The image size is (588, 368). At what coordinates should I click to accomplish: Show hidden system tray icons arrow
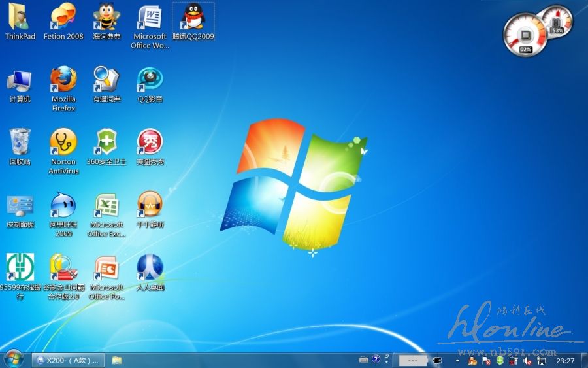(x=457, y=360)
